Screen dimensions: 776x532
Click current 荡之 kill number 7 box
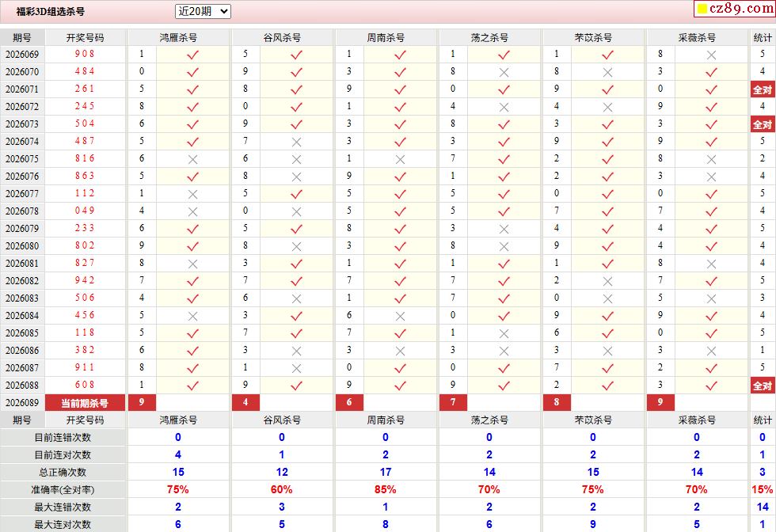453,402
